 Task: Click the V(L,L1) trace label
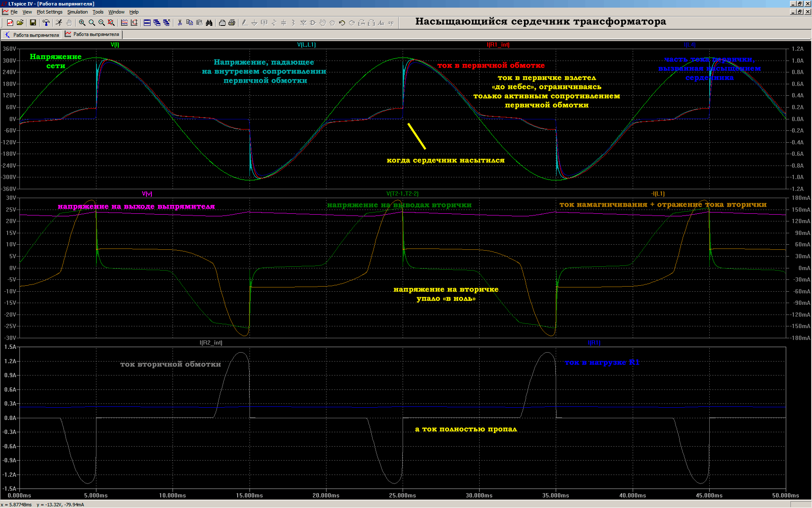pyautogui.click(x=306, y=44)
